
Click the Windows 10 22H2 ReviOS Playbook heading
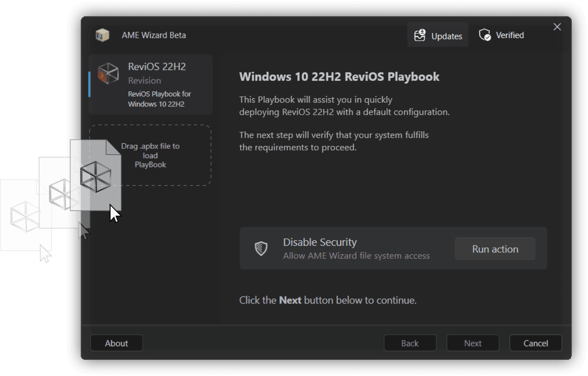pyautogui.click(x=339, y=77)
